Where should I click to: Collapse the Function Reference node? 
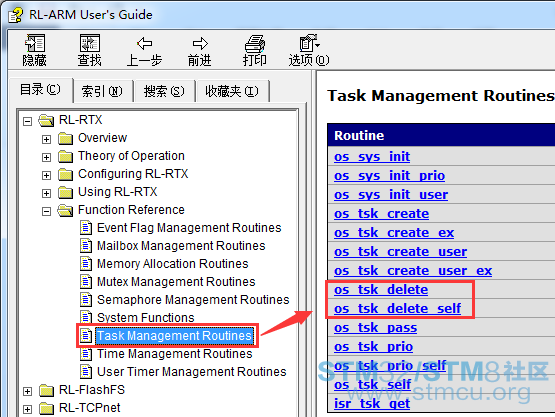[x=46, y=212]
